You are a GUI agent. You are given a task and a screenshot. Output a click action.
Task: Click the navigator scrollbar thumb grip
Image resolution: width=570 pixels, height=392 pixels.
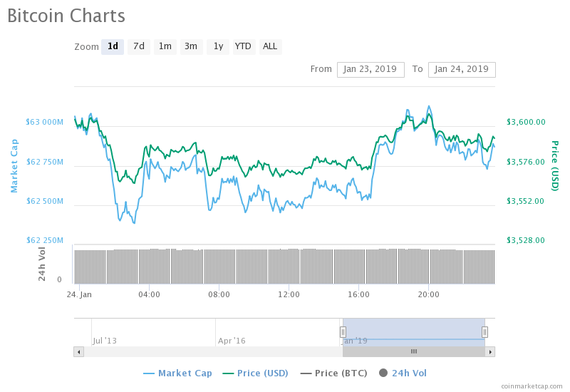(413, 351)
